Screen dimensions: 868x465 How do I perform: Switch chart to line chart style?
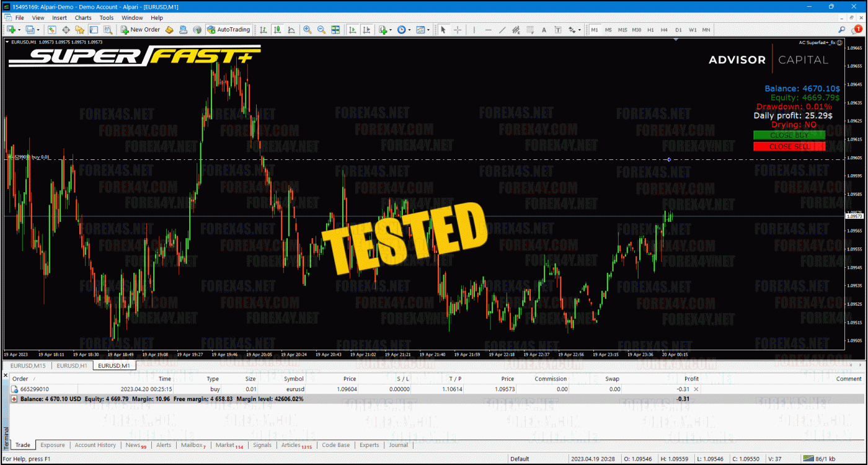(291, 29)
